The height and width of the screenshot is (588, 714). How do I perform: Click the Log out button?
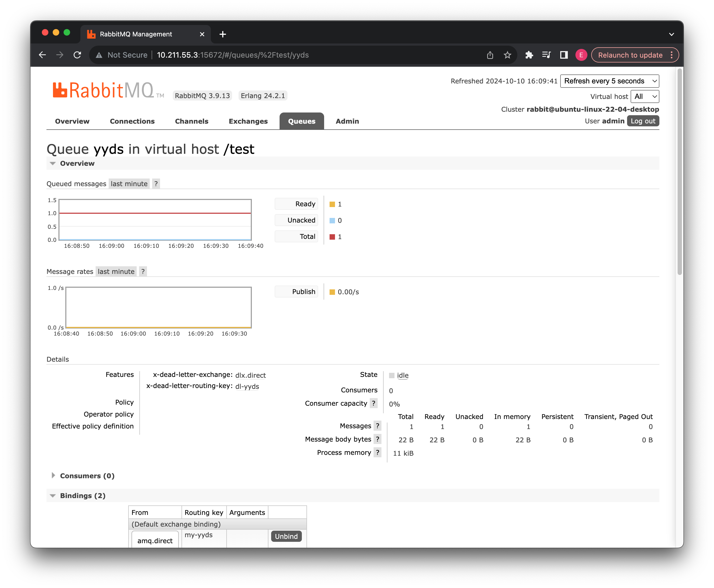(643, 121)
